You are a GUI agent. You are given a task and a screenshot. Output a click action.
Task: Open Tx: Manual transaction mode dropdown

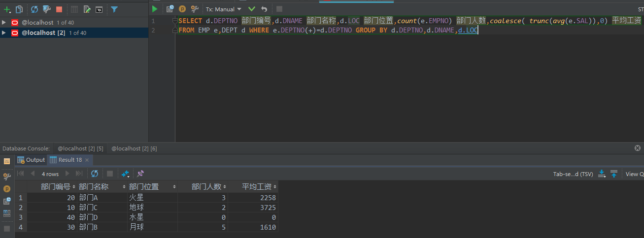point(224,9)
